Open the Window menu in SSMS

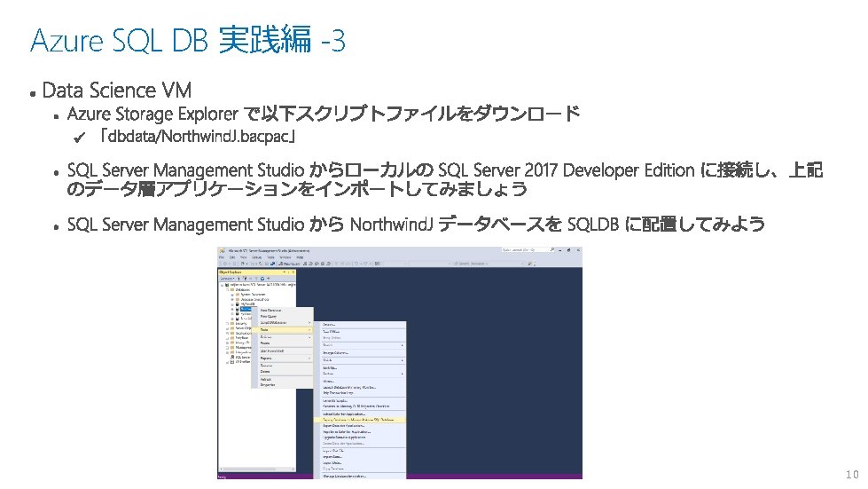285,257
